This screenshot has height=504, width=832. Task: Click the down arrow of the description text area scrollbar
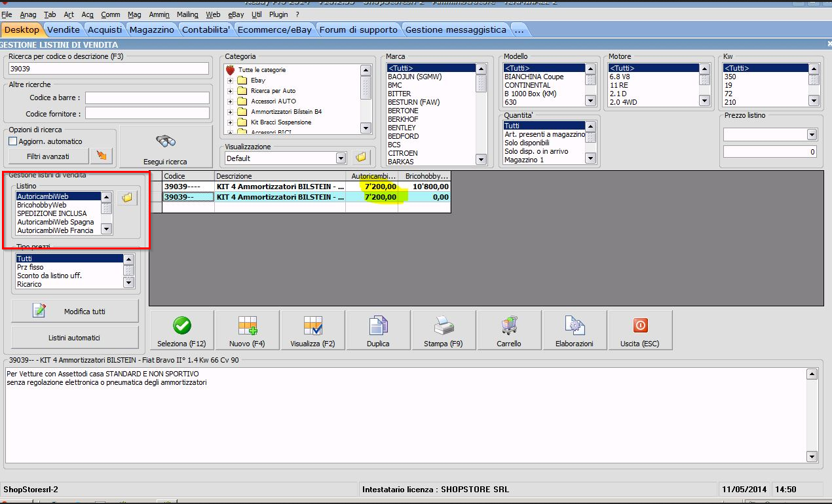812,457
